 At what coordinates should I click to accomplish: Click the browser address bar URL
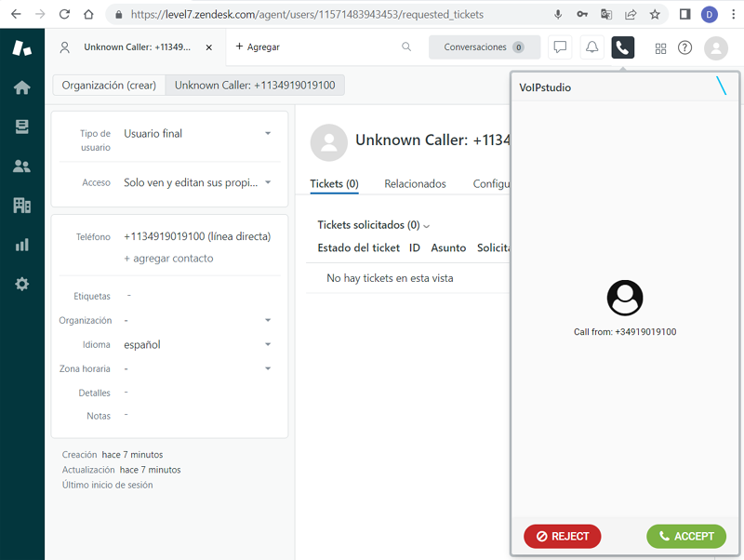click(307, 15)
